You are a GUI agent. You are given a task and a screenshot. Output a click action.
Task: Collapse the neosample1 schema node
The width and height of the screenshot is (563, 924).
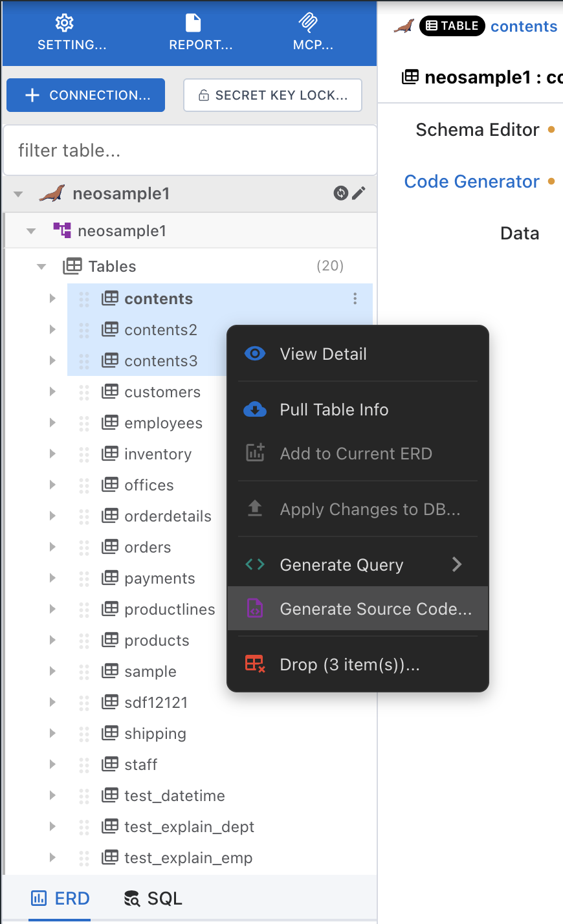pyautogui.click(x=31, y=231)
